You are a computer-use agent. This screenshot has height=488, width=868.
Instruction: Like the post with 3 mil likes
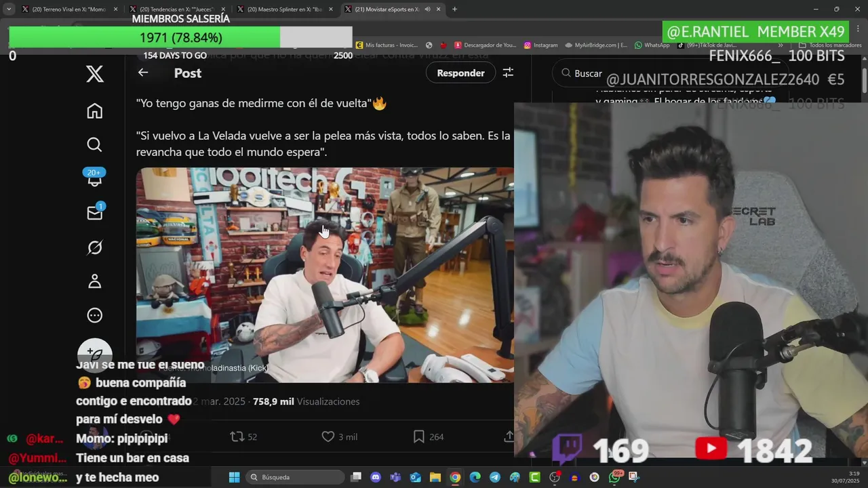(x=328, y=436)
